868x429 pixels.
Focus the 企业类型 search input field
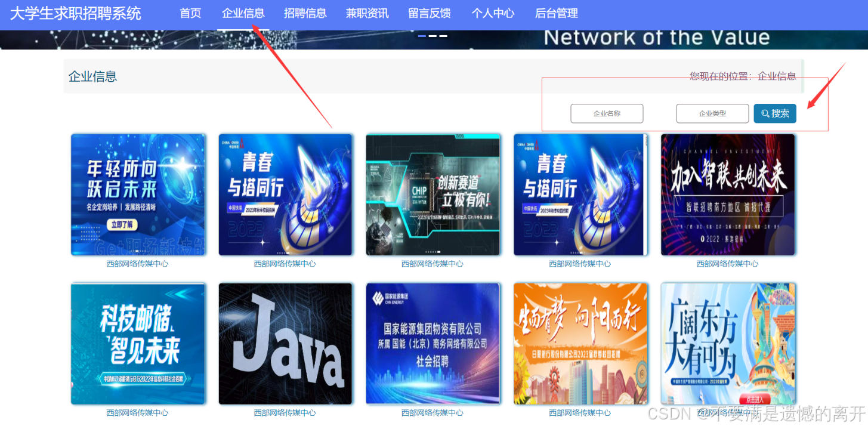712,113
